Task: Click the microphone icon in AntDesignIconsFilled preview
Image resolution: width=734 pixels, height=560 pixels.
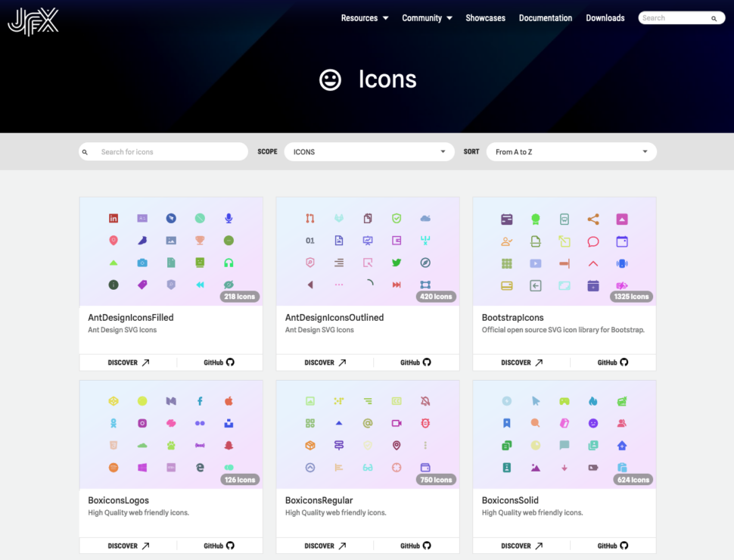Action: [229, 219]
